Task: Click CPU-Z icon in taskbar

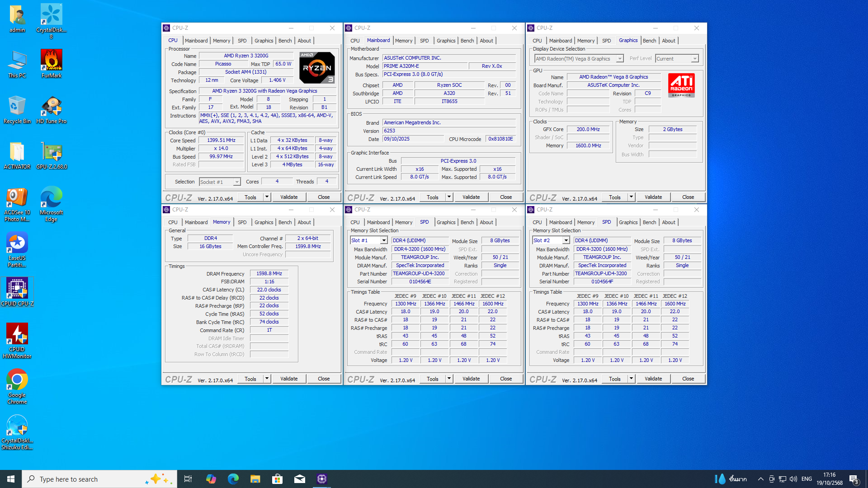Action: (321, 479)
